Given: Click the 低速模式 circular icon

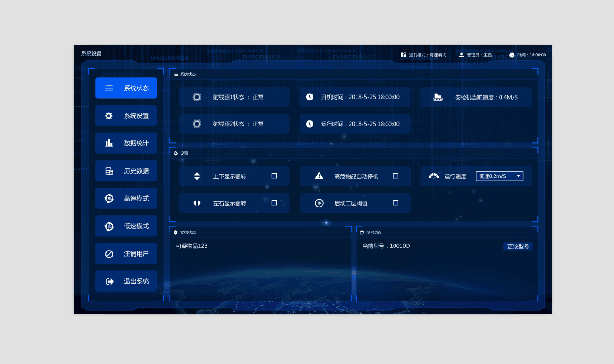Looking at the screenshot, I should coord(109,226).
